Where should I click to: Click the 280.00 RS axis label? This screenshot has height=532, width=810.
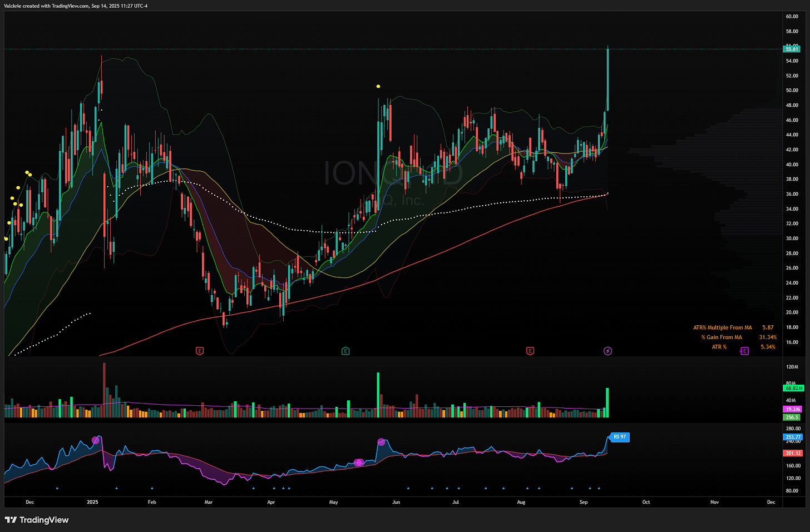tap(793, 429)
